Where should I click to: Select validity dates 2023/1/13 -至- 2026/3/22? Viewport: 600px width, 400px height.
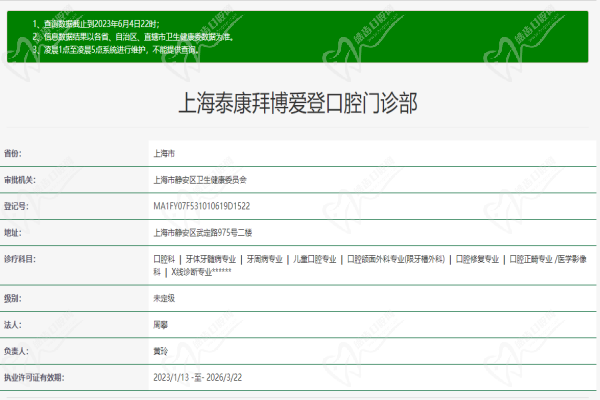pos(197,377)
